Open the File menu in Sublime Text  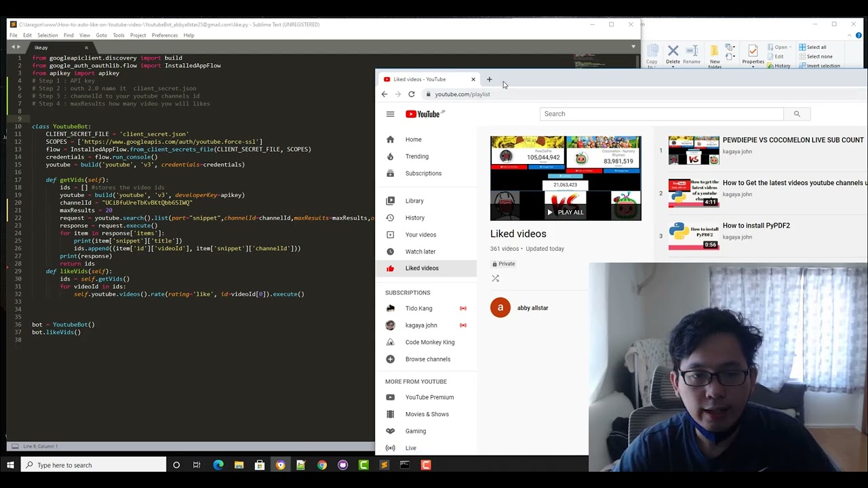(x=14, y=35)
